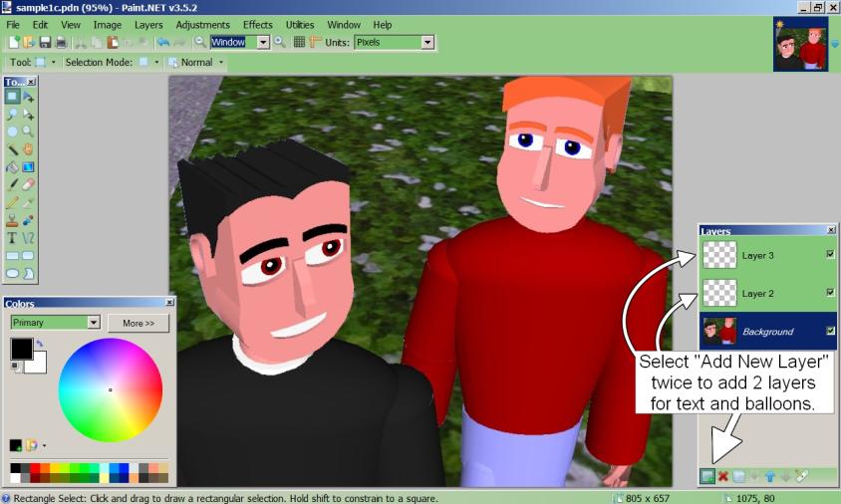Screen dimensions: 841x504
Task: Choose the Eraser tool
Action: tap(28, 184)
